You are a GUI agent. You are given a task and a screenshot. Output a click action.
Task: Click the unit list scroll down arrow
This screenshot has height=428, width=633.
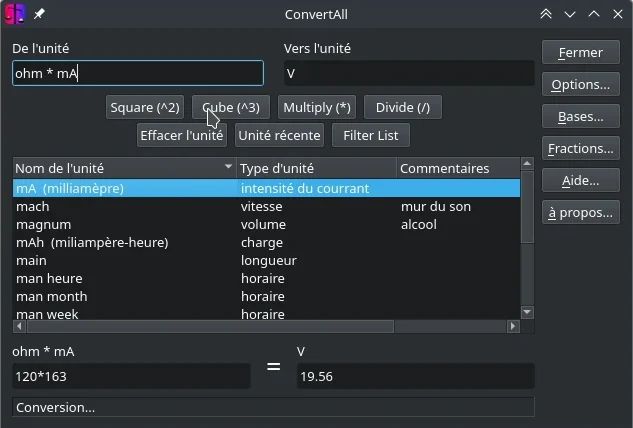pyautogui.click(x=527, y=312)
